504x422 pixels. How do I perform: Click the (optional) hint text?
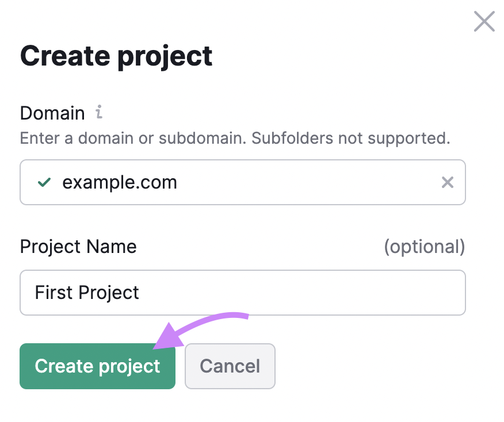[x=424, y=247]
